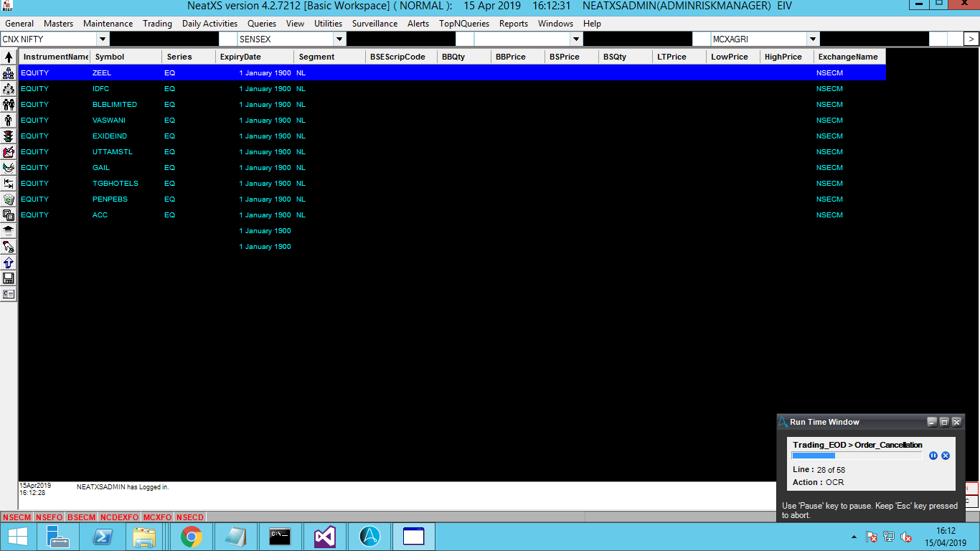Select the IDFC symbol row
Viewport: 980px width, 551px height.
[453, 89]
